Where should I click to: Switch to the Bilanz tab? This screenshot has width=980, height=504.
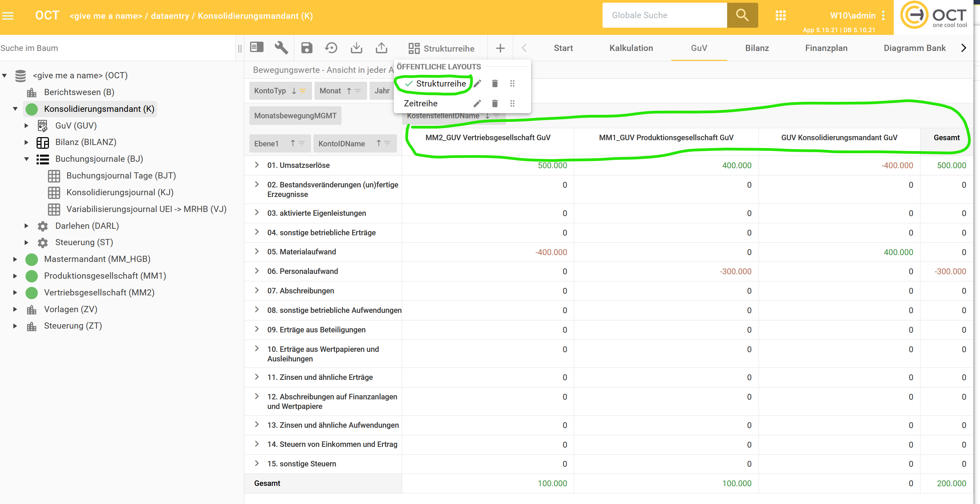coord(757,48)
